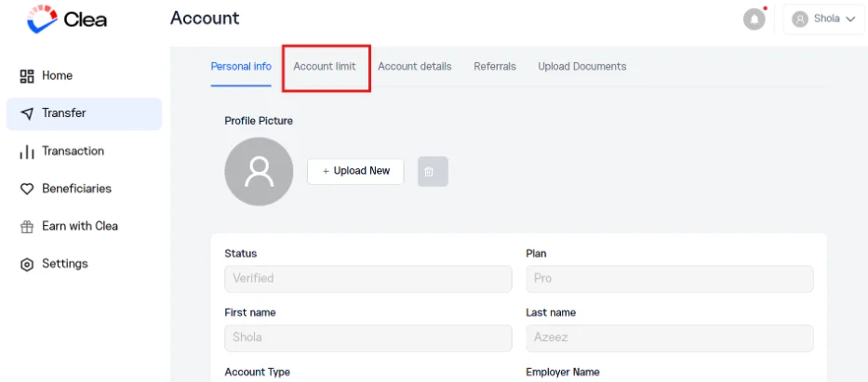Go to Home in sidebar

tap(84, 75)
